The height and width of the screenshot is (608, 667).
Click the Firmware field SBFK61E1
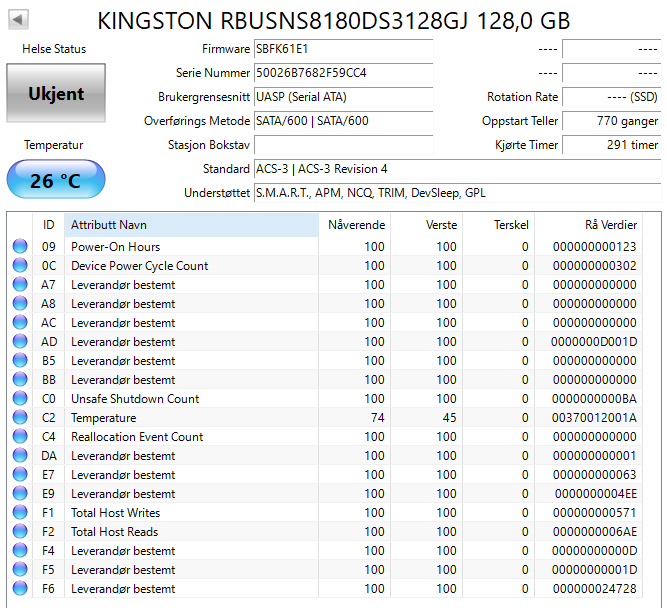343,49
